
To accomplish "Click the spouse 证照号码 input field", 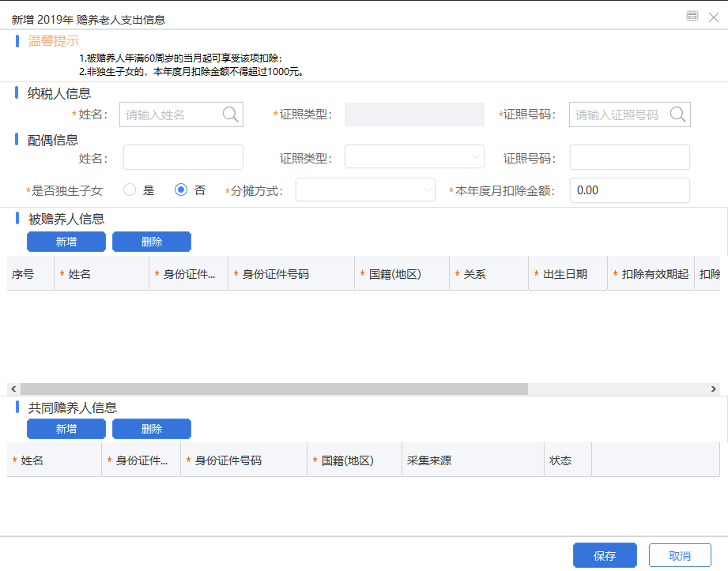I will tap(629, 157).
